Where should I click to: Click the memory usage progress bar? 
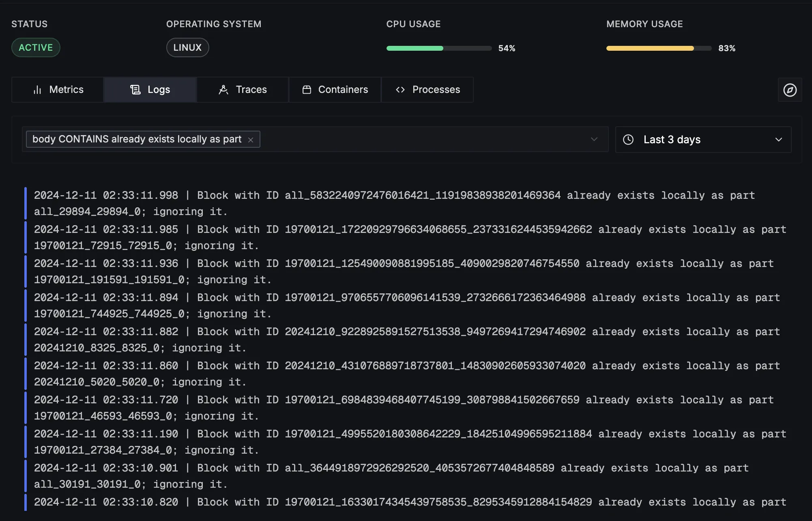coord(659,48)
